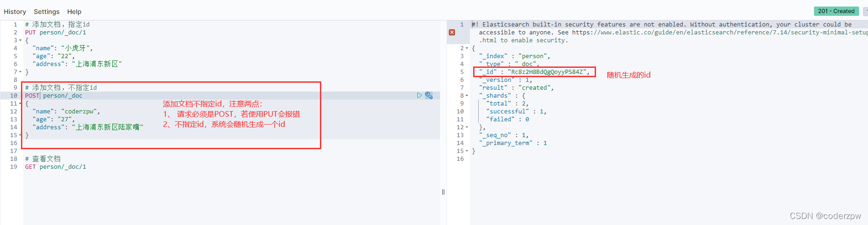Toggle fold arrow at output line 12
The image size is (868, 225).
tap(467, 127)
